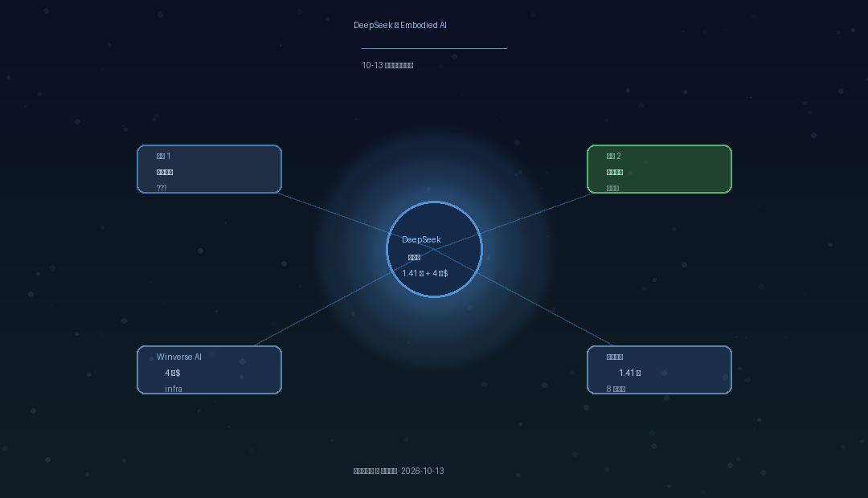
Task: Click the "DeepSeek ▯ Embodied AI" title
Action: pos(400,25)
